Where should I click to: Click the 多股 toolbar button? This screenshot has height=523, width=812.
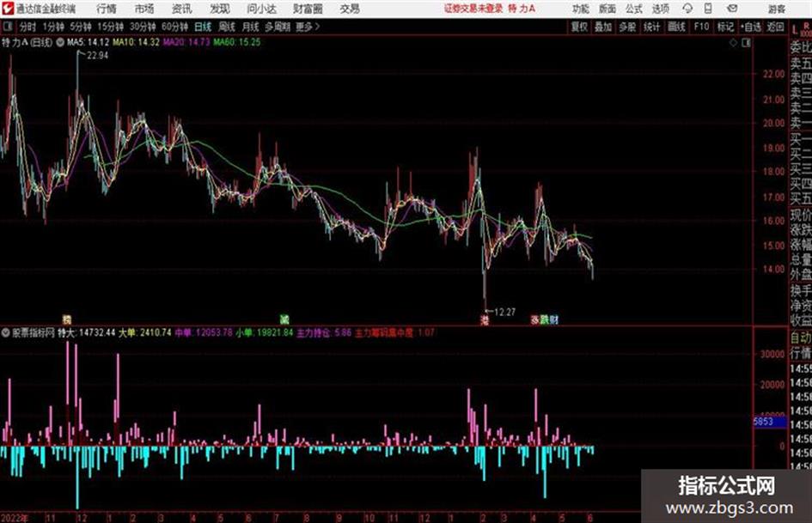(x=627, y=27)
